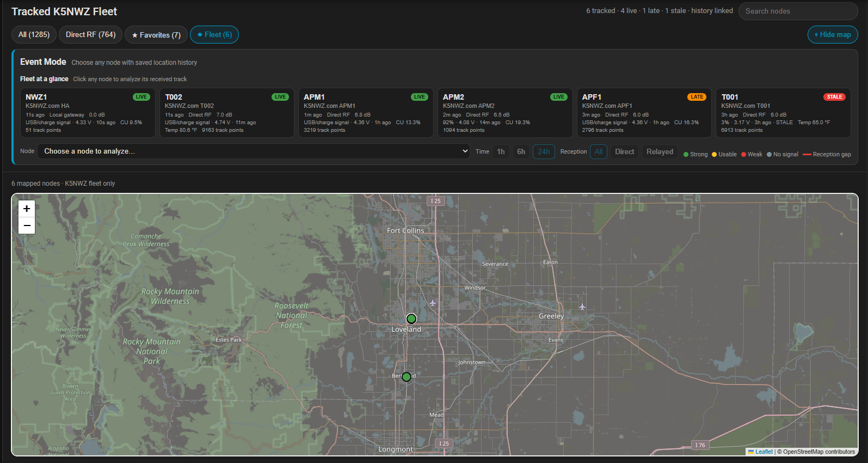The image size is (868, 463).
Task: Set time range to 6h
Action: (x=521, y=151)
